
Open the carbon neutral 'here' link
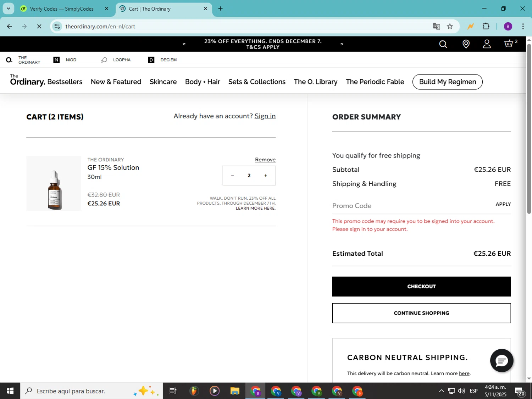pos(464,373)
